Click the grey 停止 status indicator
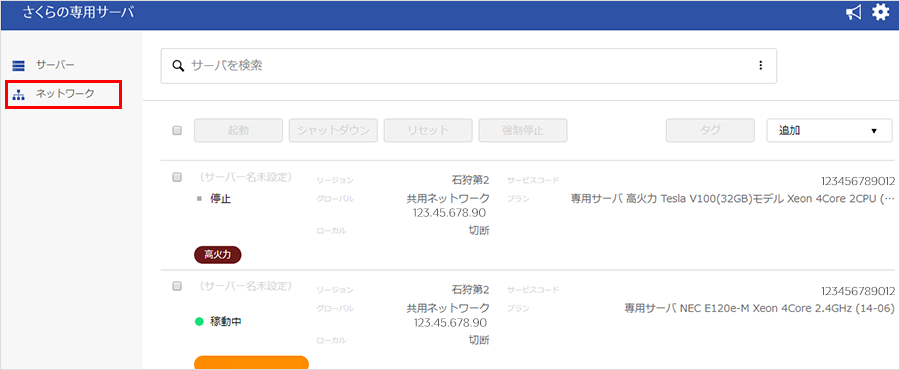The width and height of the screenshot is (900, 370). pyautogui.click(x=199, y=200)
